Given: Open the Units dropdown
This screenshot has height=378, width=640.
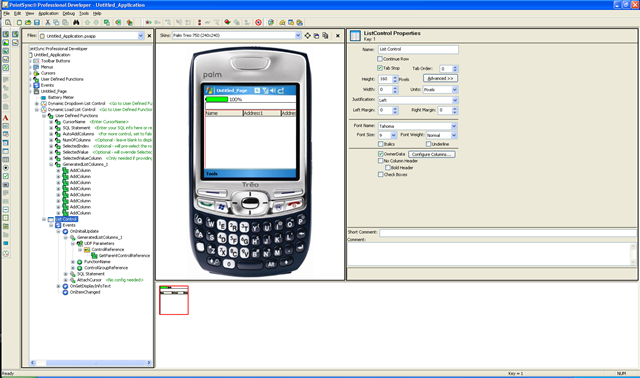Looking at the screenshot, I should pyautogui.click(x=455, y=89).
